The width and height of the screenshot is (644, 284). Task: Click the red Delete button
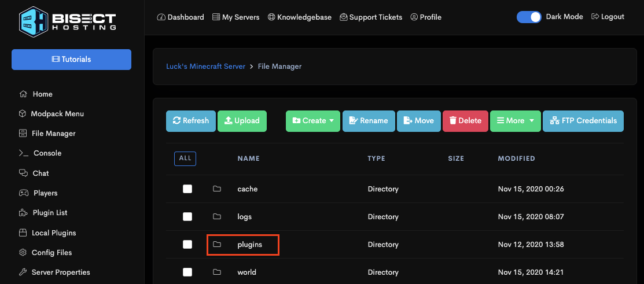465,121
